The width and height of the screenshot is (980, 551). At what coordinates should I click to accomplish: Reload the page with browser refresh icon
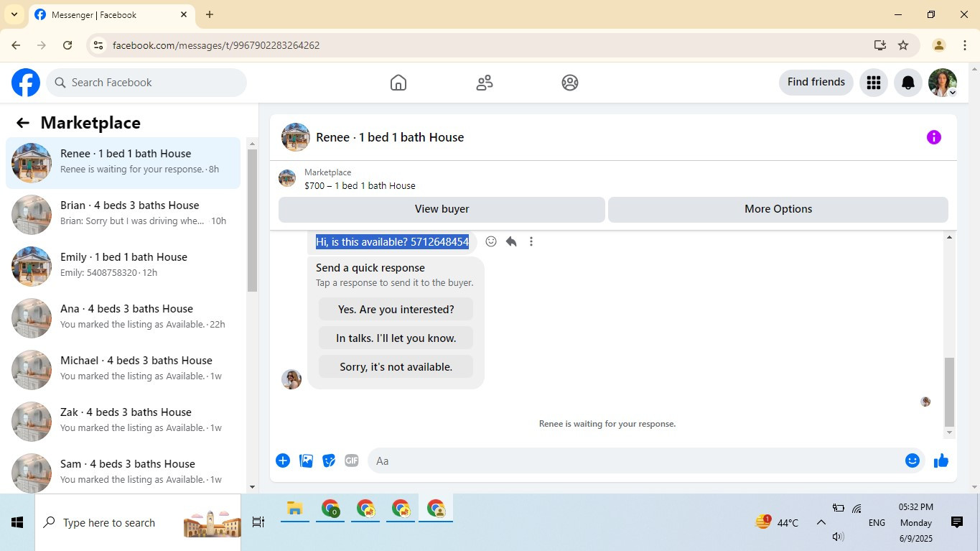coord(67,45)
